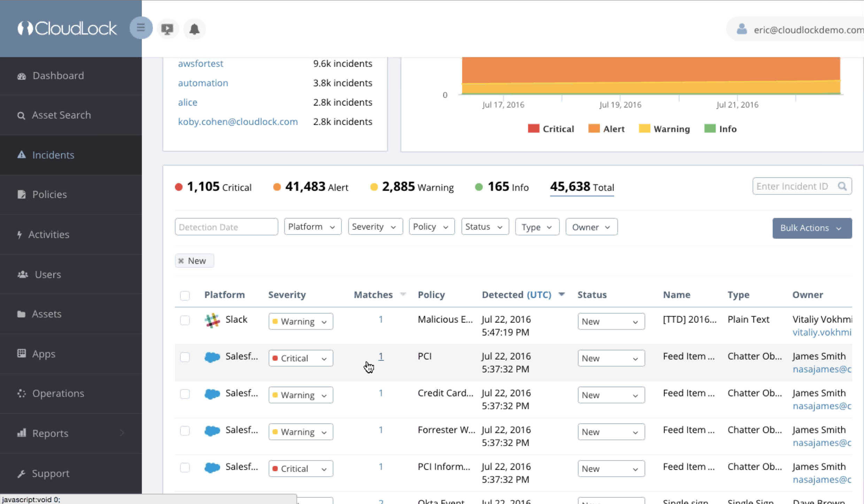The width and height of the screenshot is (864, 504).
Task: Click the search magnifier in Incident ID box
Action: [x=842, y=187]
